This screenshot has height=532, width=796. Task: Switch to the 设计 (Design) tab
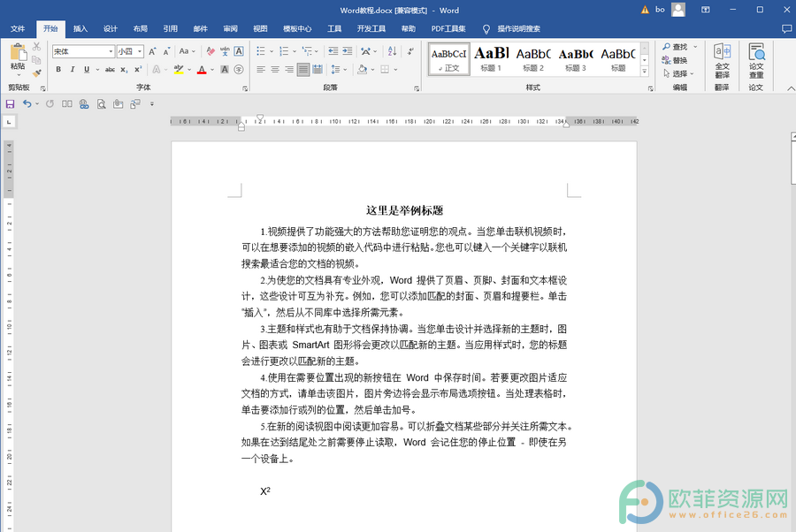click(x=111, y=29)
